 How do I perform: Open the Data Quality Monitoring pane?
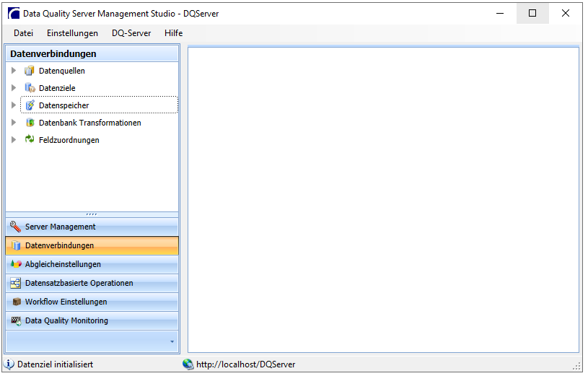click(92, 320)
